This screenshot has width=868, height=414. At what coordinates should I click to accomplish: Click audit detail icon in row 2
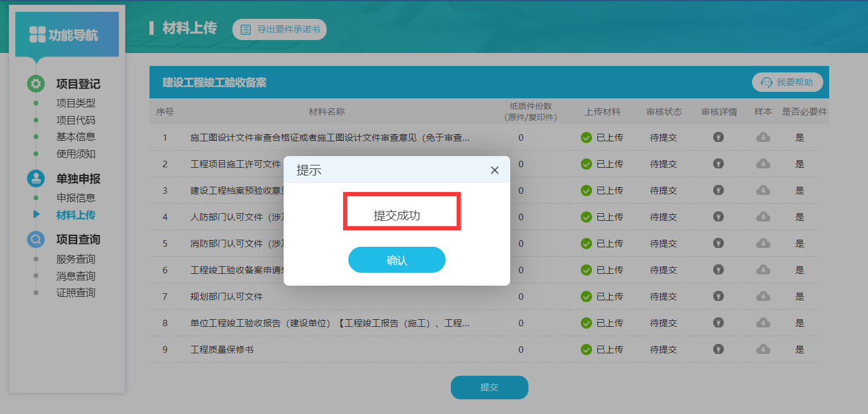pos(719,164)
